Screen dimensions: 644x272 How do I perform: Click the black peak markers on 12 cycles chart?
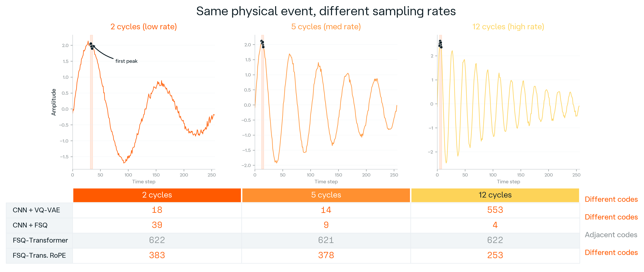[x=440, y=44]
